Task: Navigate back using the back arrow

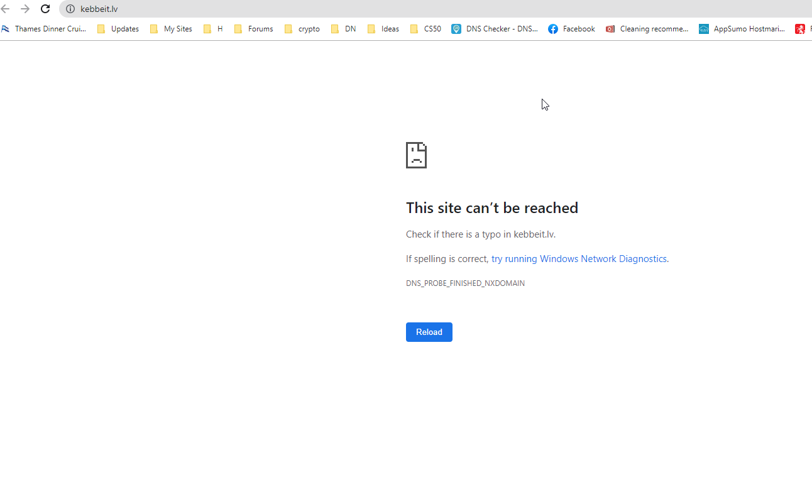Action: click(6, 9)
